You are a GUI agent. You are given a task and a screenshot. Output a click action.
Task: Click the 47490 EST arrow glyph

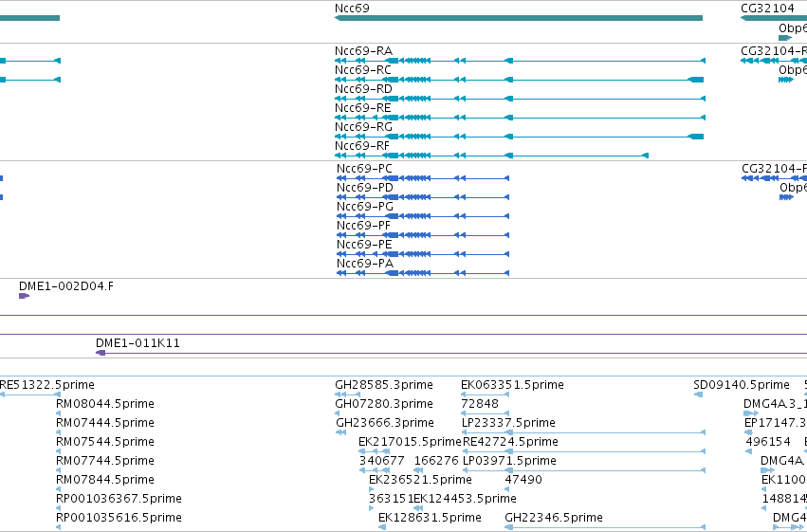click(x=508, y=489)
